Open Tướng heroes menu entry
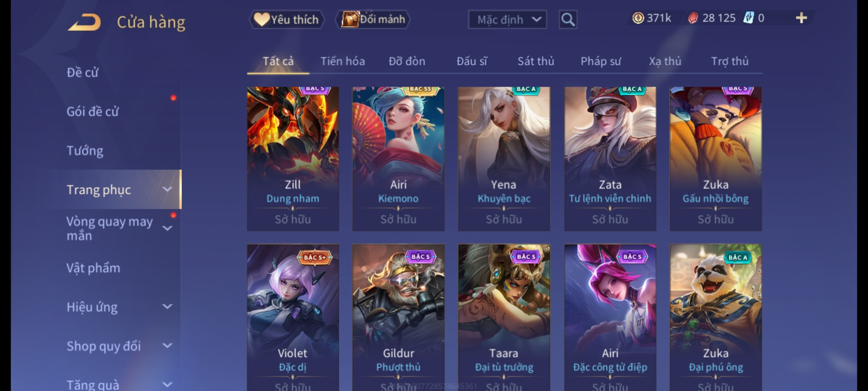 tap(85, 151)
